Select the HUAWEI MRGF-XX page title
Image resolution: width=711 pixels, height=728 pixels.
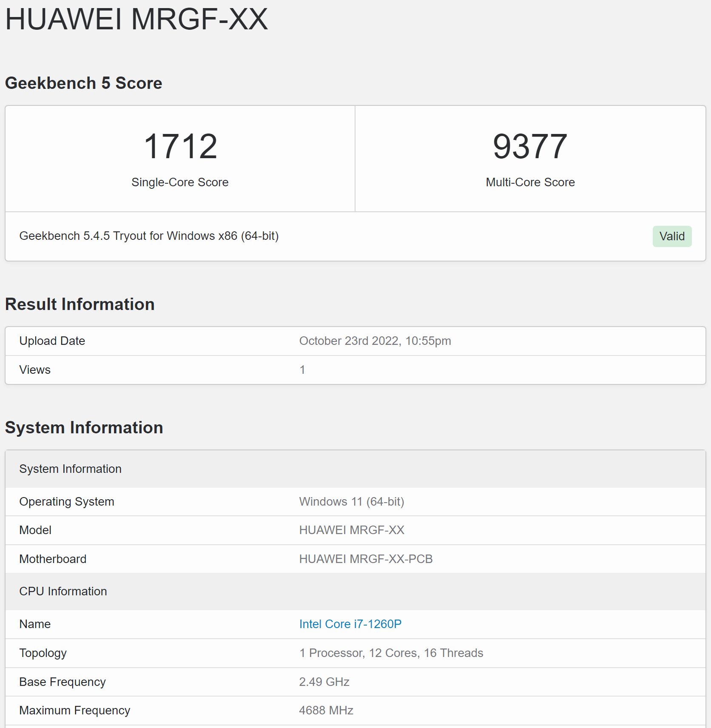(137, 19)
